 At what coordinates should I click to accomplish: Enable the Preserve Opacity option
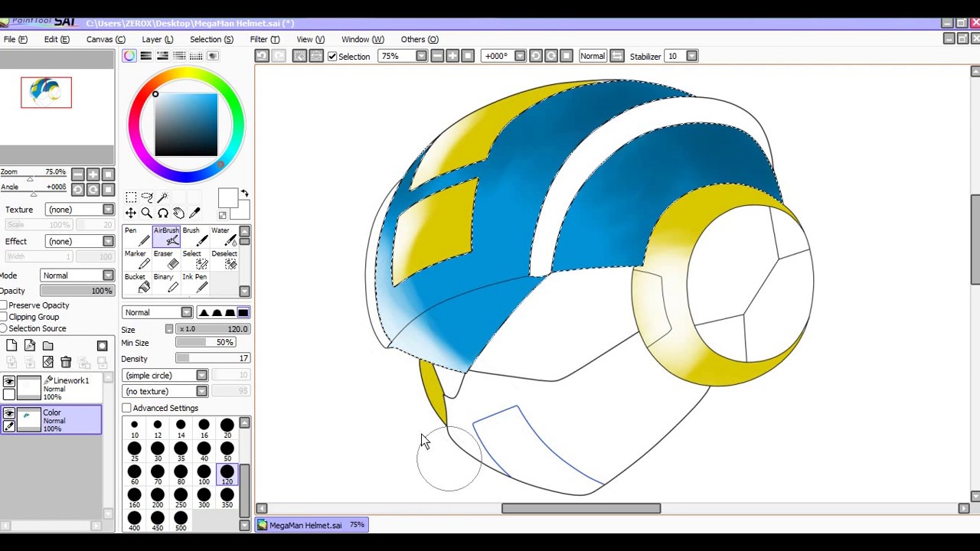point(5,305)
